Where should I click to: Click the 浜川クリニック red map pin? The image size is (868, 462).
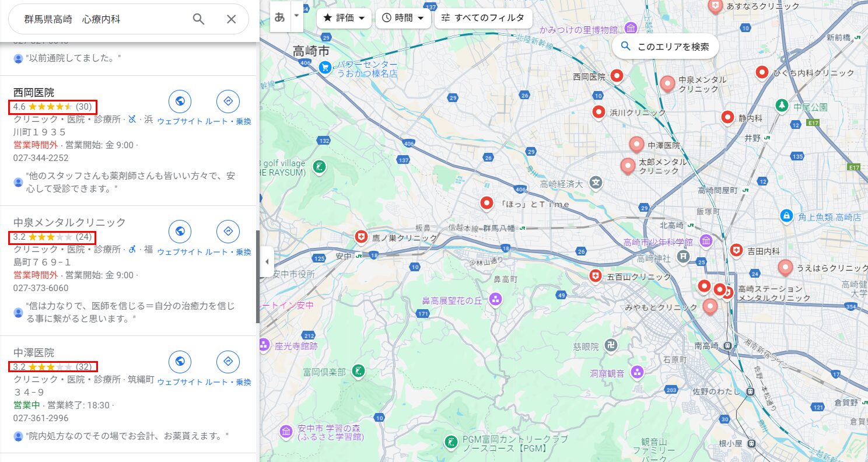click(598, 111)
